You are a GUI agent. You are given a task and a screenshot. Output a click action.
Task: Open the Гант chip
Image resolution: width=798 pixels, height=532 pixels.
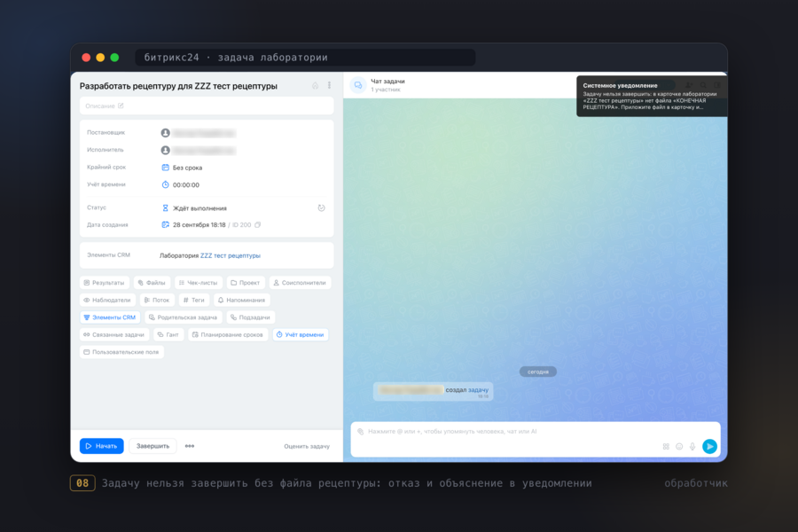point(168,334)
